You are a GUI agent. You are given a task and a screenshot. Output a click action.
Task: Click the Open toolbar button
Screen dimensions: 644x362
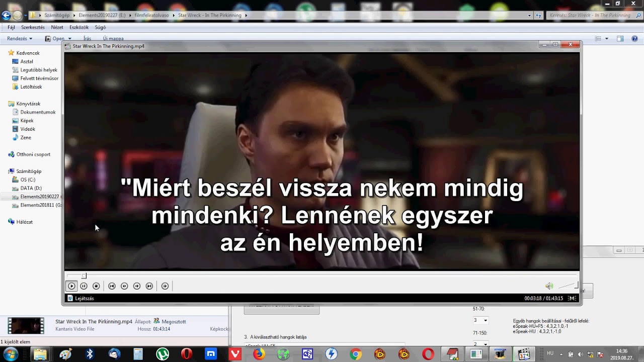coord(55,39)
